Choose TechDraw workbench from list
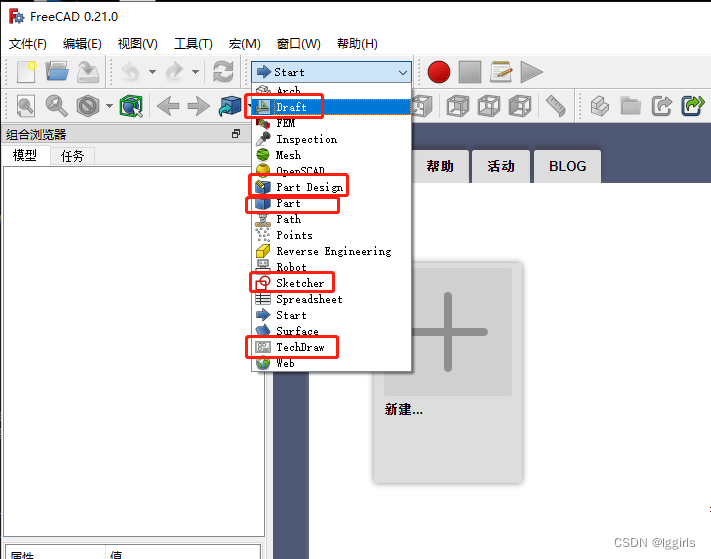Screen dimensions: 711x559 [x=331, y=347]
